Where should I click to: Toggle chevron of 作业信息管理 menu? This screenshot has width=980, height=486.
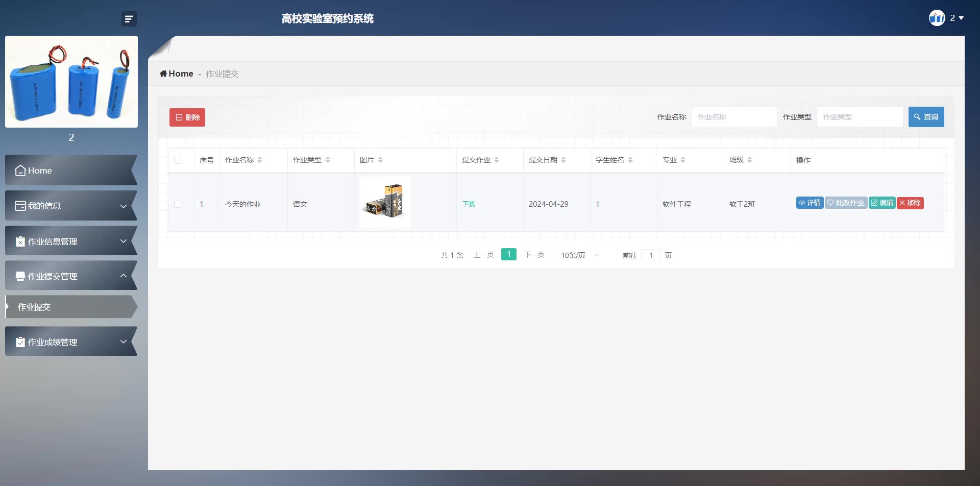[123, 241]
